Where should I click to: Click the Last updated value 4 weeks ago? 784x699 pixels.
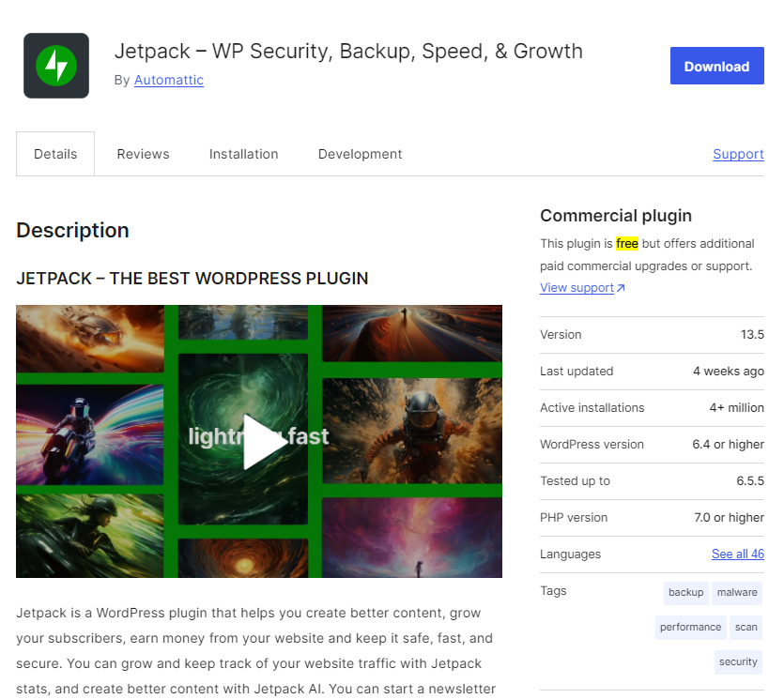(x=728, y=372)
